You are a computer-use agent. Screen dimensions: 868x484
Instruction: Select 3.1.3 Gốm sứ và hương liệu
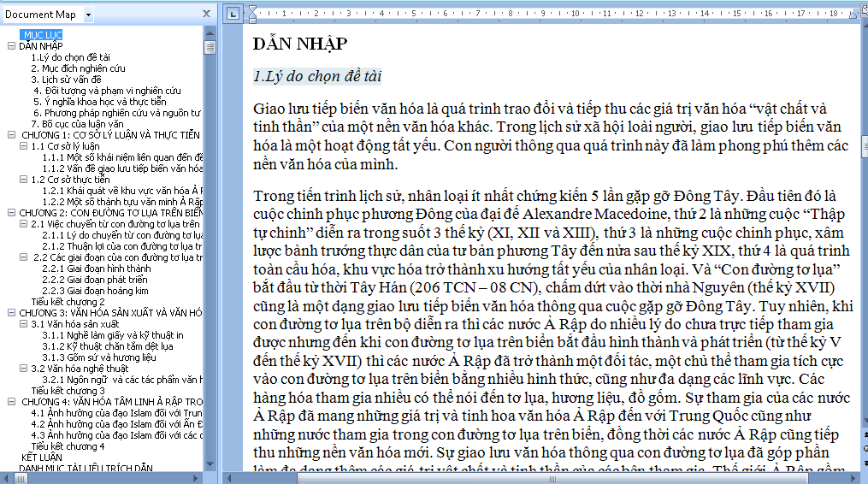coord(99,357)
